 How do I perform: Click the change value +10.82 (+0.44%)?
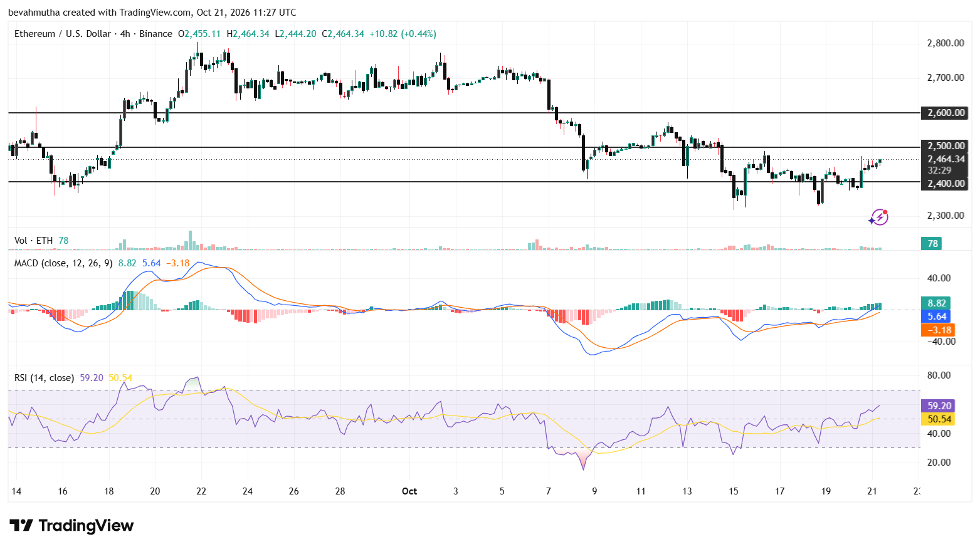click(403, 34)
